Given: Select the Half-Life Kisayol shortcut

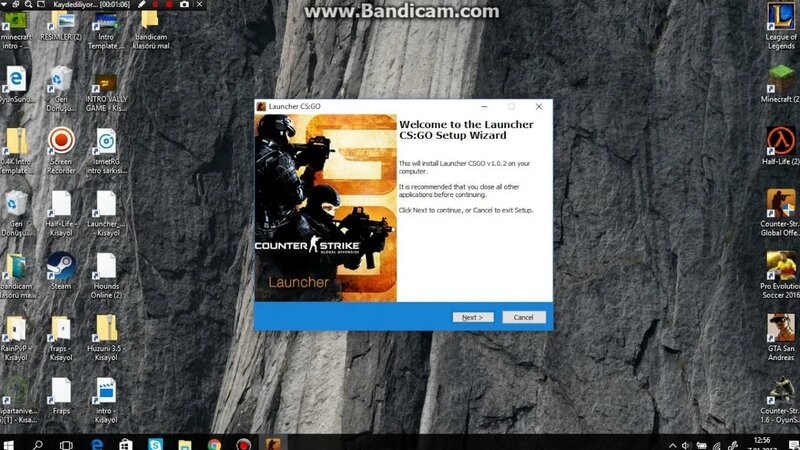Looking at the screenshot, I should 61,213.
